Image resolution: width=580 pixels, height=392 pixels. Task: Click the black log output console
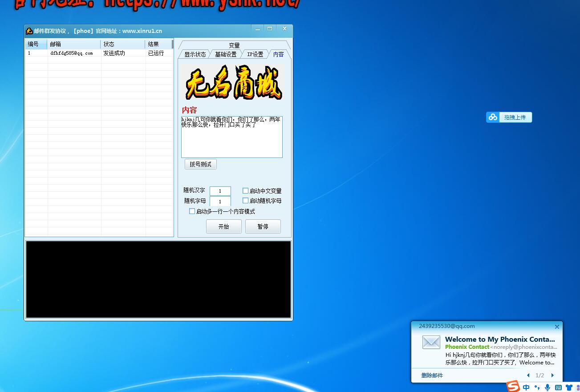pos(158,279)
